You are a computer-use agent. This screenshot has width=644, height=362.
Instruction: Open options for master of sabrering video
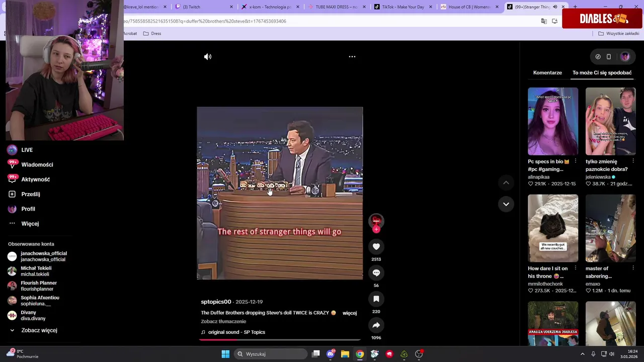(x=633, y=268)
